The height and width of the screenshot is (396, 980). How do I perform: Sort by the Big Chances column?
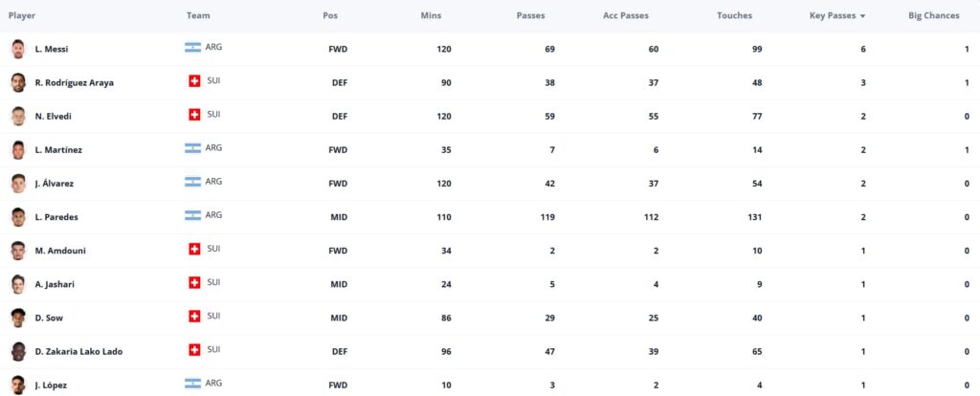pyautogui.click(x=934, y=15)
